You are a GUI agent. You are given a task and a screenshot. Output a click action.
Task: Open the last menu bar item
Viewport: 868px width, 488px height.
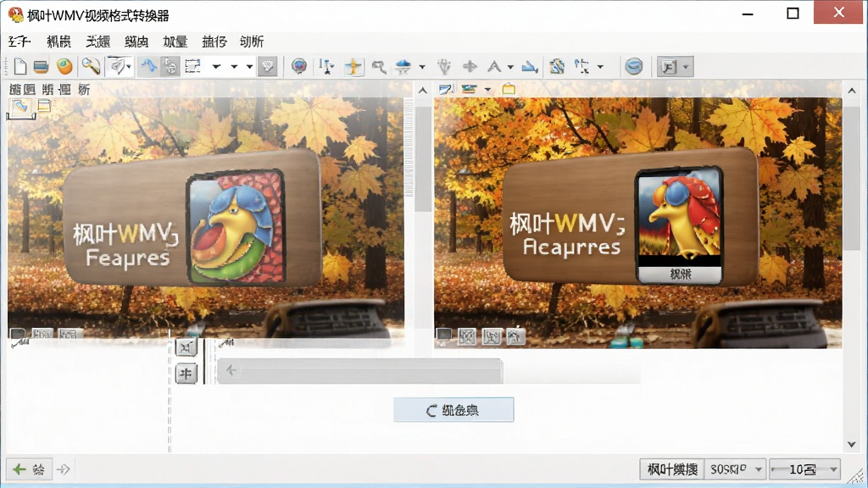pyautogui.click(x=252, y=42)
